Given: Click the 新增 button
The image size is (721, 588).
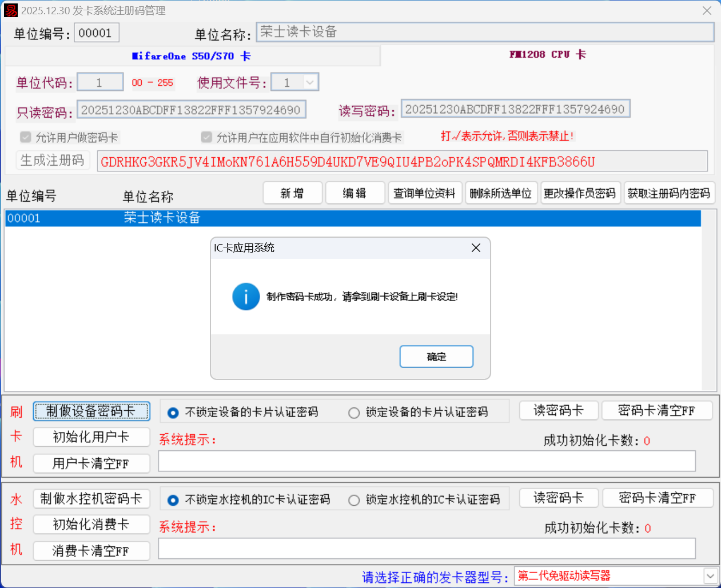Looking at the screenshot, I should coord(292,193).
